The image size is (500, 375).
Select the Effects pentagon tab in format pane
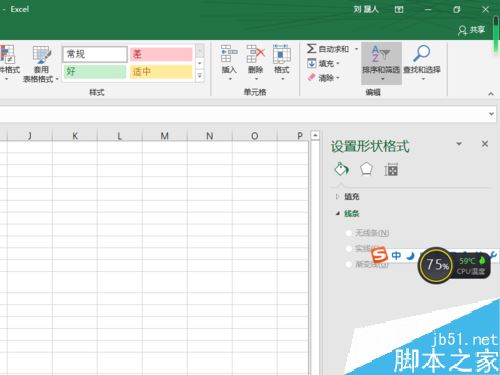[x=366, y=169]
